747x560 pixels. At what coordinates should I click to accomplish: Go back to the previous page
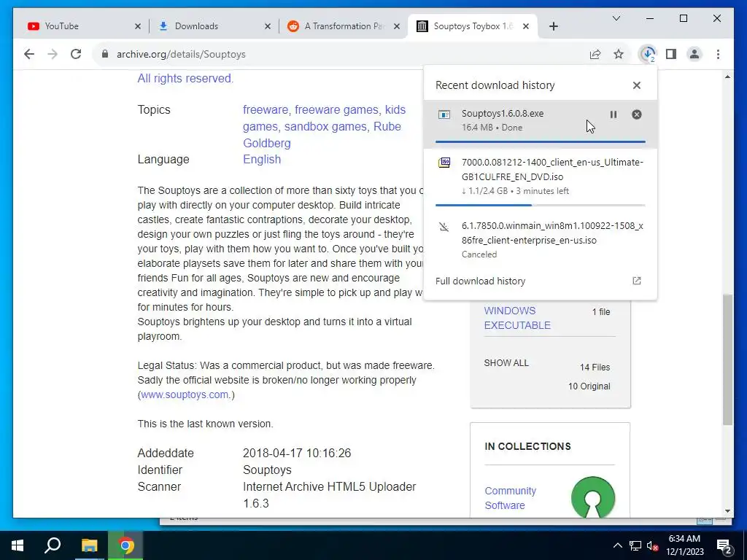click(x=29, y=54)
